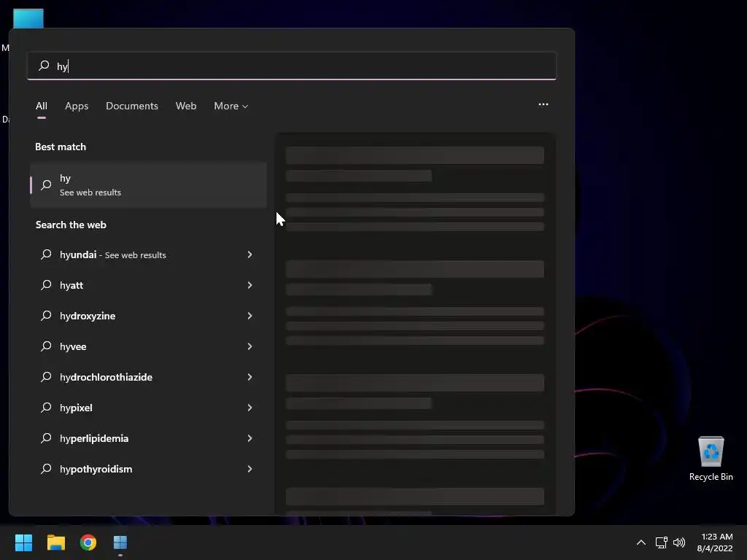Expand the hypothyroidism suggestion chevron
Viewport: 747px width, 560px height.
[249, 469]
